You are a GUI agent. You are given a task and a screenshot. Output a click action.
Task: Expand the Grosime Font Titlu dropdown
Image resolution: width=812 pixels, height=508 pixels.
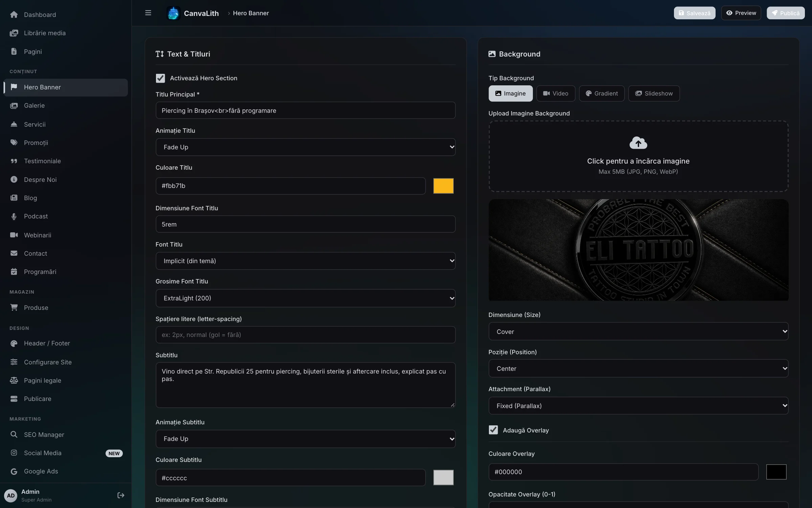coord(306,298)
